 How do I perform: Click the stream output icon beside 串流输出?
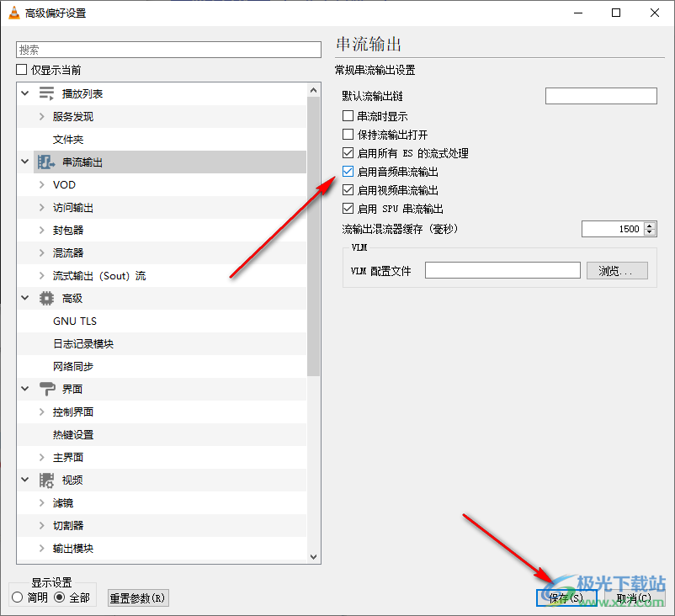pos(46,162)
